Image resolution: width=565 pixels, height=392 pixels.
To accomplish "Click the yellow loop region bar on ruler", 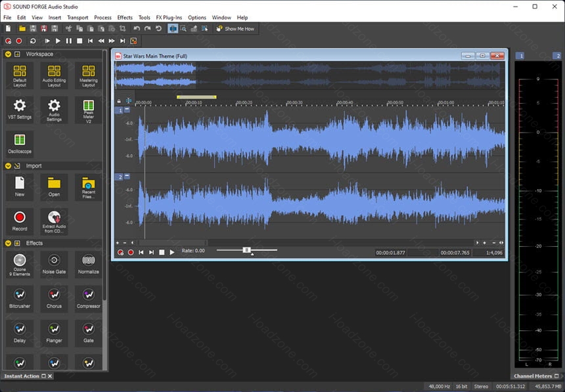I will [x=196, y=97].
